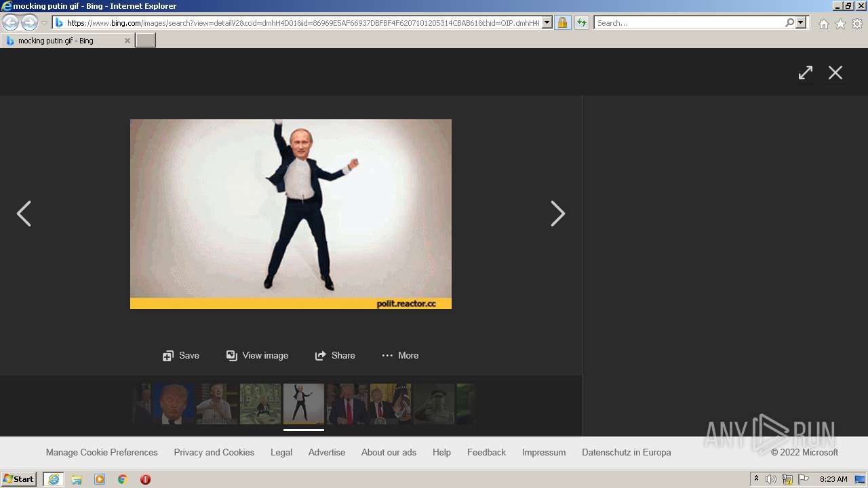Click the 8:23 AM system clock
Image resolution: width=868 pixels, height=488 pixels.
[833, 479]
